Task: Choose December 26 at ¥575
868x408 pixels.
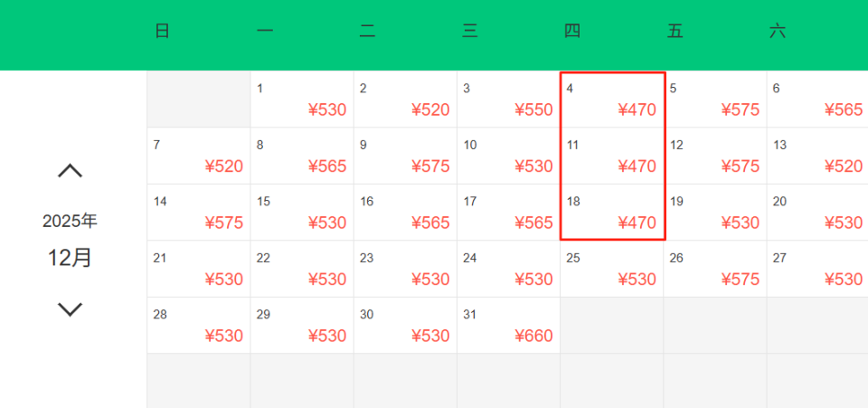Action: [714, 269]
